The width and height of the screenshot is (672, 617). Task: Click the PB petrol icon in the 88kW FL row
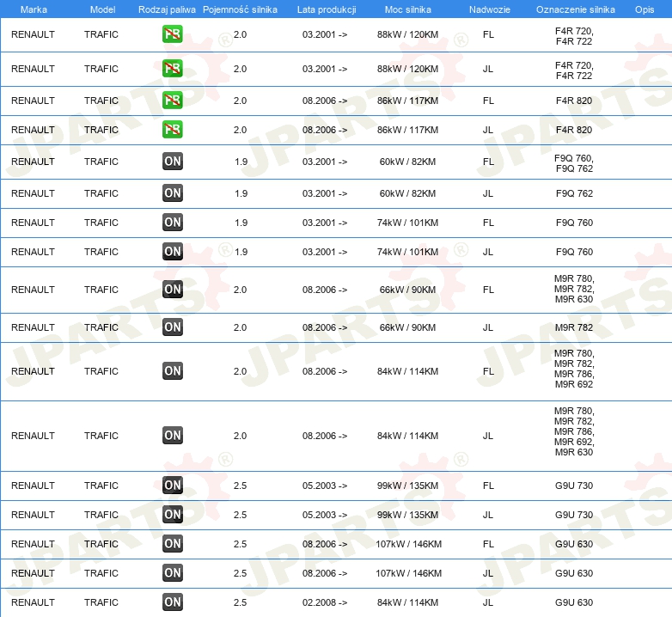pyautogui.click(x=173, y=35)
